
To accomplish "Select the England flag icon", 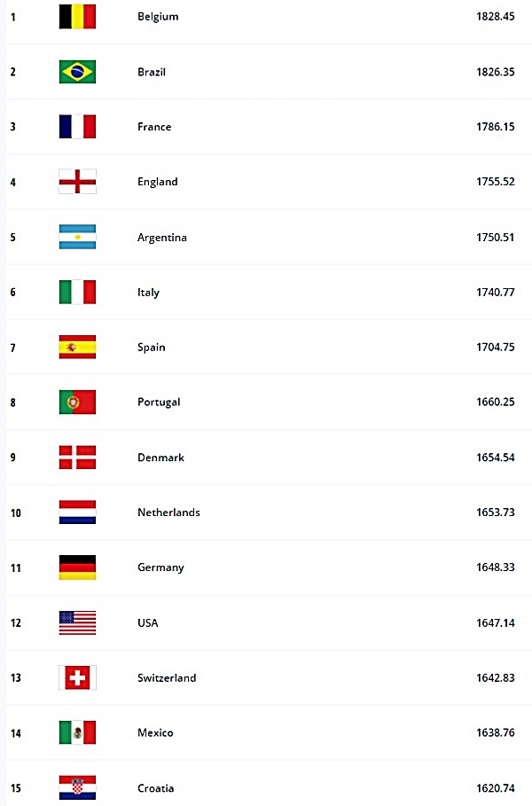I will (77, 182).
